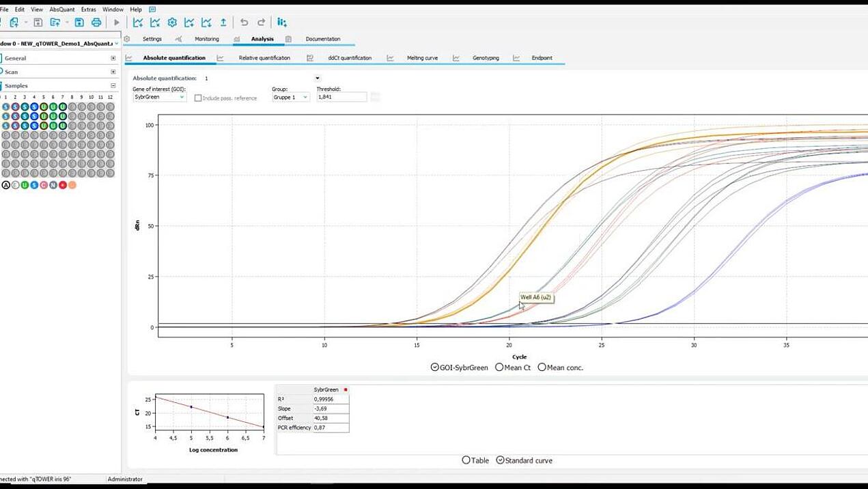The image size is (868, 489).
Task: Select the pink Calibrator 'C' filter circle
Action: click(x=44, y=185)
